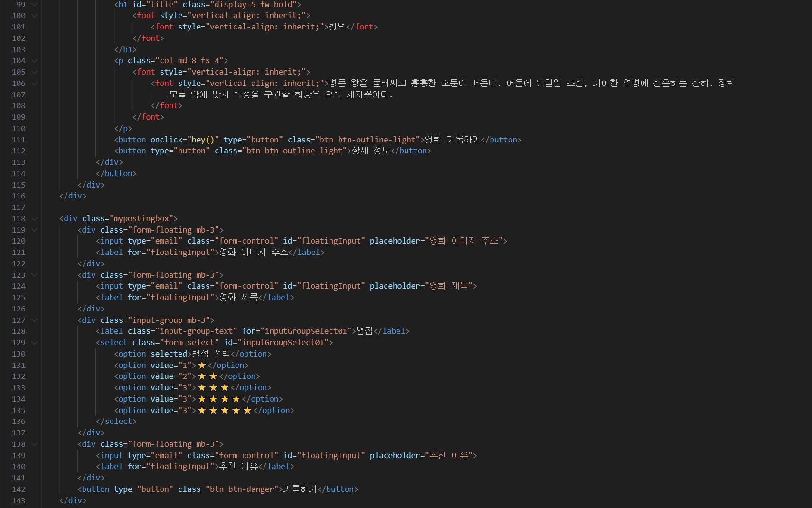Viewport: 812px width, 508px height.
Task: Click the 추천 이유 placeholder on line 139
Action: (449, 455)
